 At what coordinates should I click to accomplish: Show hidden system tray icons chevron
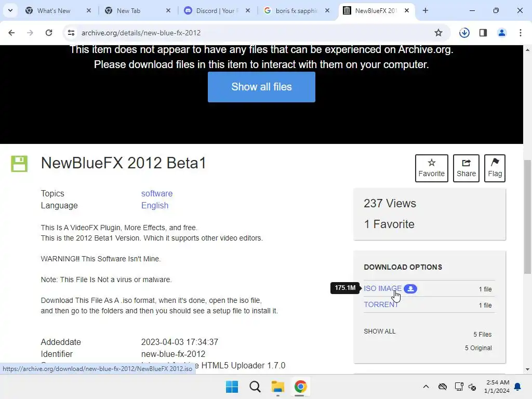click(426, 387)
